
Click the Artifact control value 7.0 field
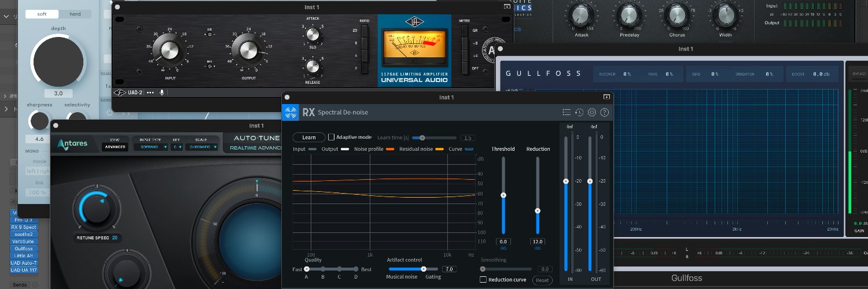coord(449,269)
